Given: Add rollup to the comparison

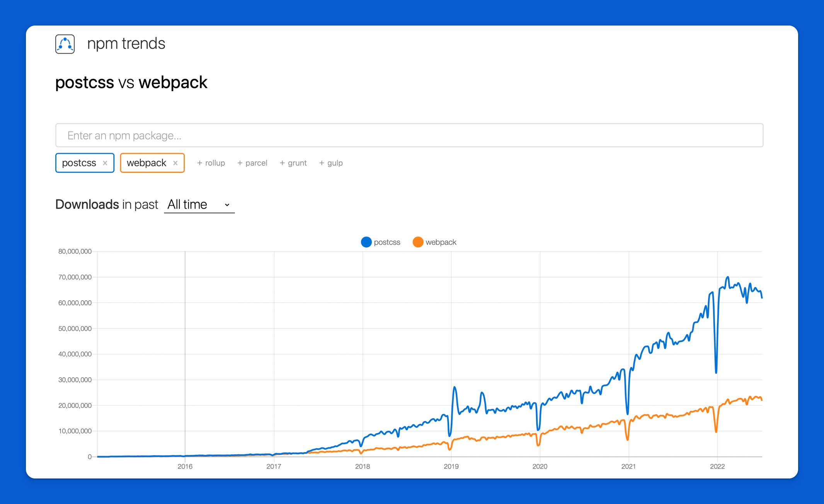Looking at the screenshot, I should click(211, 163).
